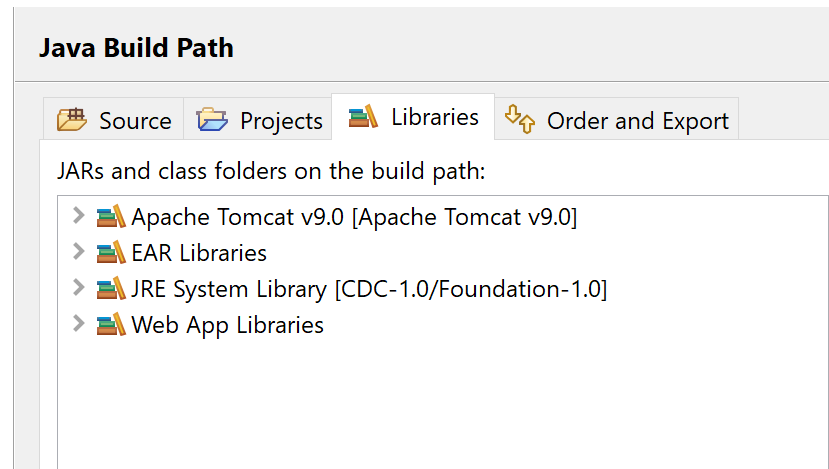Go to the Order and Export tab
Screen dimensions: 829x469
pos(616,119)
